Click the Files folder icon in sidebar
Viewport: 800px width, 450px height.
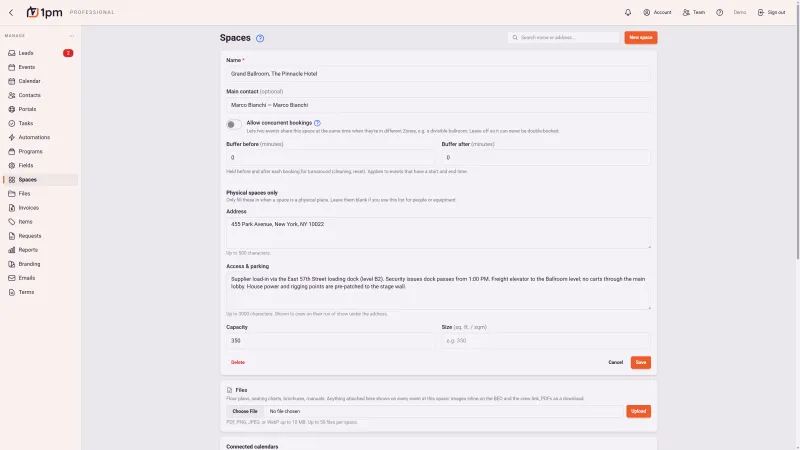[12, 194]
